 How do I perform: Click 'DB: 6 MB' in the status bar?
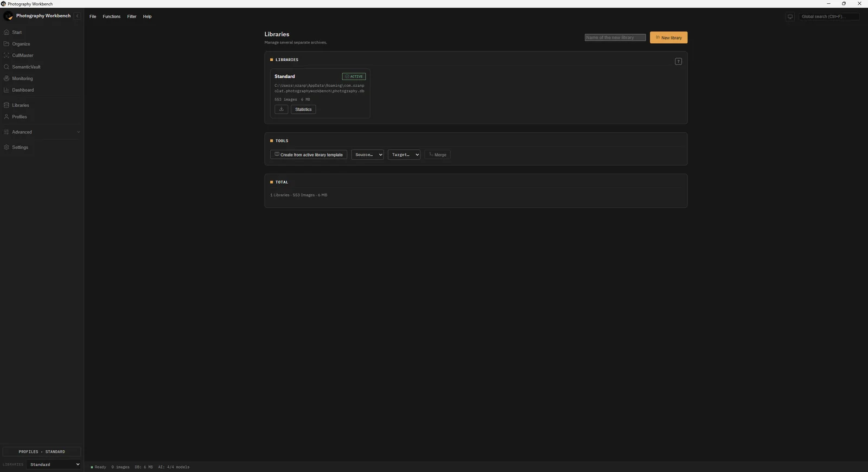coord(144,467)
